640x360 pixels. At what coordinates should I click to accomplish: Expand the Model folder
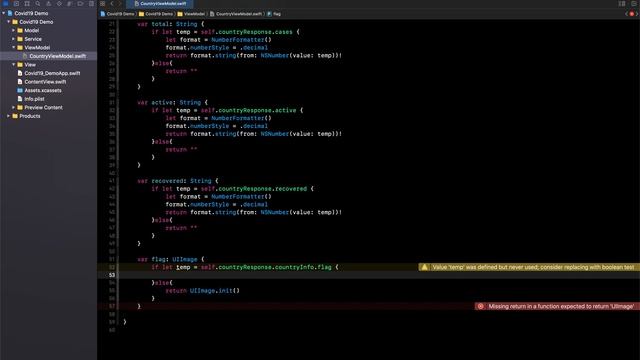pos(13,30)
